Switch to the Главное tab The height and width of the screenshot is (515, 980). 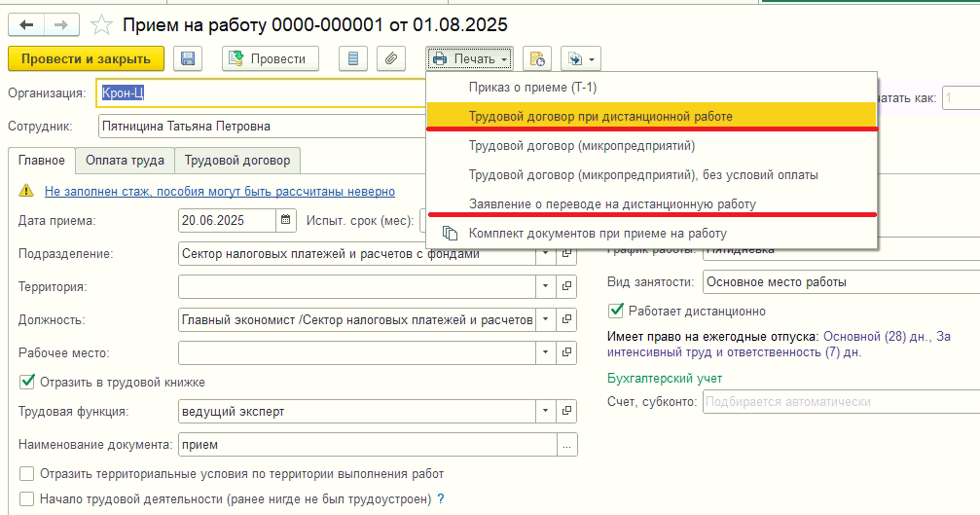(41, 160)
